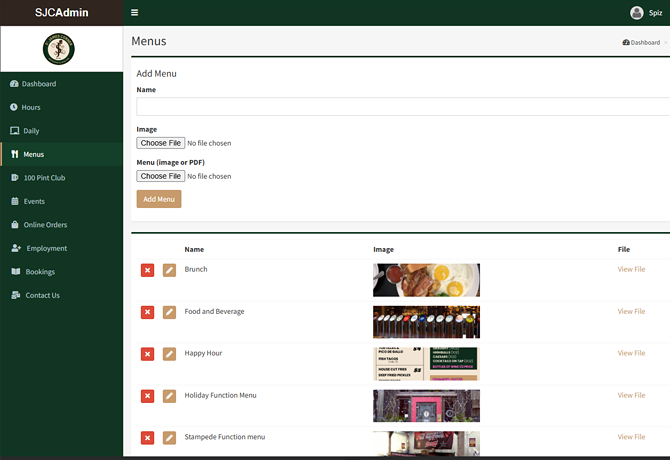670x460 pixels.
Task: Click the red delete icon for Brunch
Action: [x=148, y=270]
